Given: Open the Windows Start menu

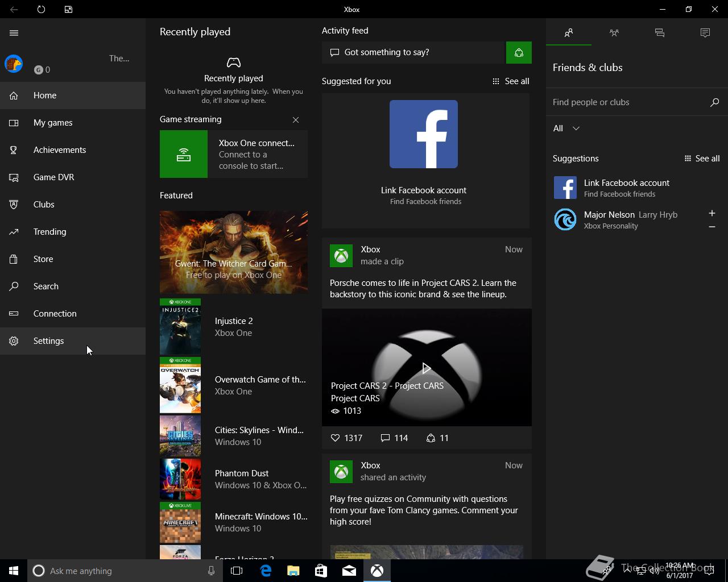Looking at the screenshot, I should pyautogui.click(x=14, y=571).
